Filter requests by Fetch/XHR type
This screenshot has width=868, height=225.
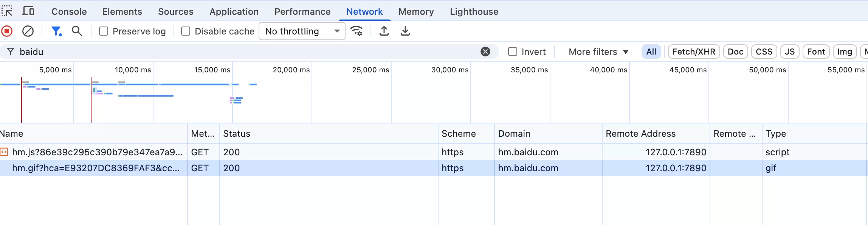click(694, 52)
